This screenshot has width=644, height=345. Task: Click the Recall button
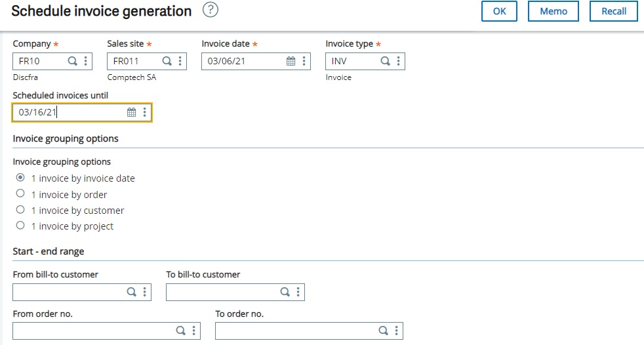614,11
